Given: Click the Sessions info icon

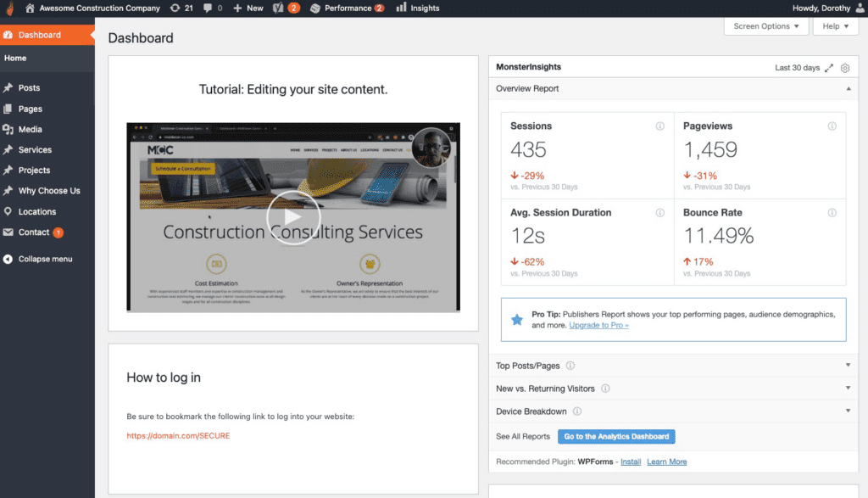Looking at the screenshot, I should [x=660, y=126].
